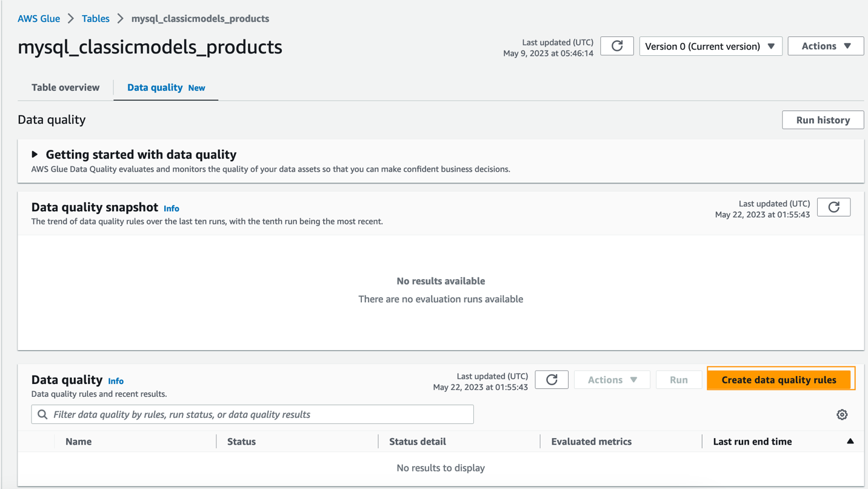Go to AWS Glue breadcrumb link
The width and height of the screenshot is (868, 489).
tap(39, 18)
